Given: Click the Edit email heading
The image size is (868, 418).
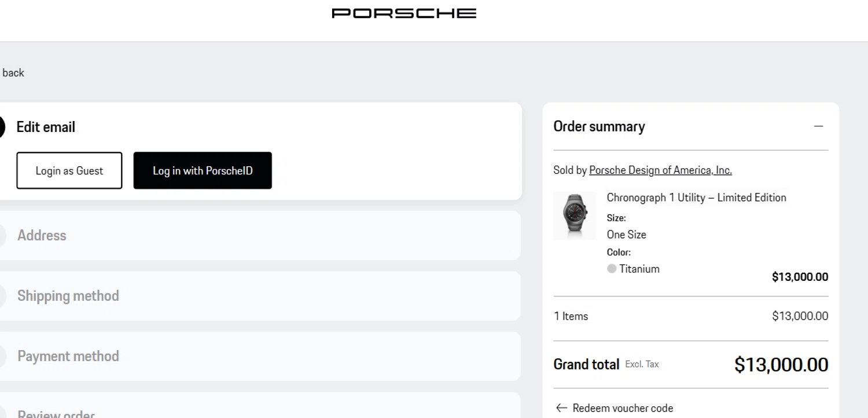Looking at the screenshot, I should coord(46,127).
